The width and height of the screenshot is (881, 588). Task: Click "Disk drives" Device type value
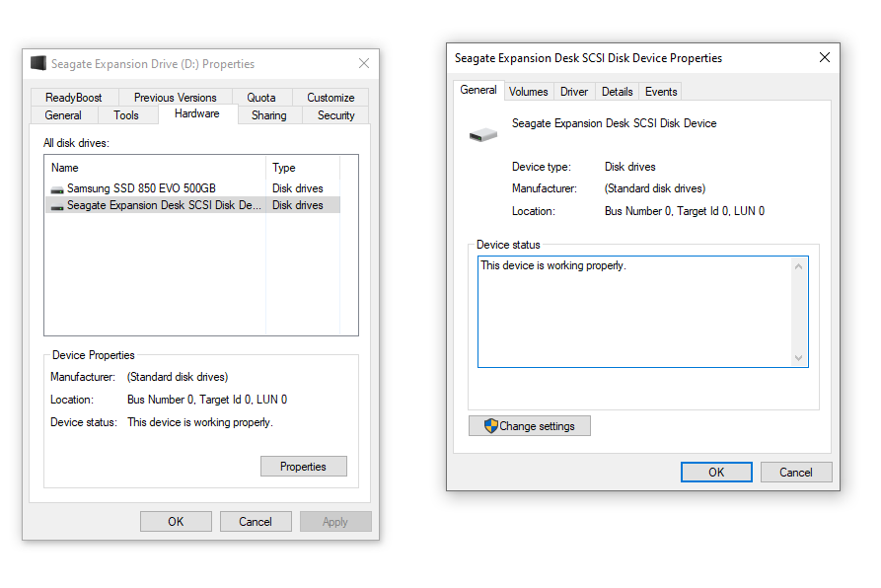tap(629, 166)
